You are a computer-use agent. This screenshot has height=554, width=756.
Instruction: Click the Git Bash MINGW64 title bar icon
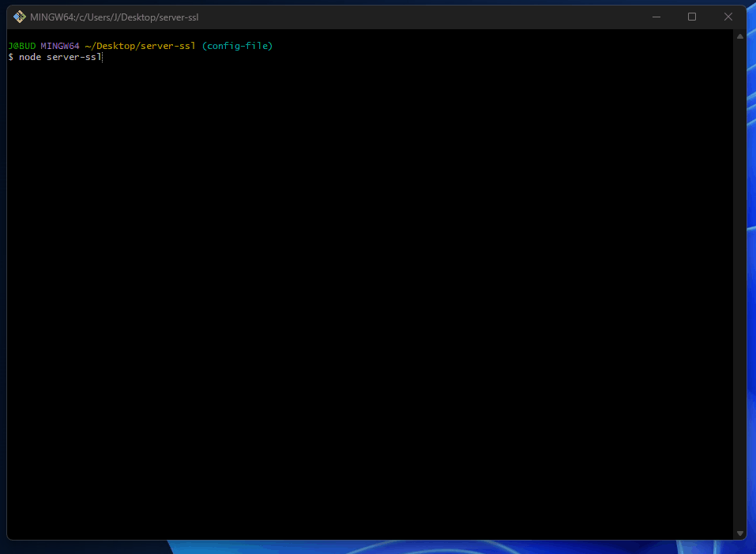19,17
